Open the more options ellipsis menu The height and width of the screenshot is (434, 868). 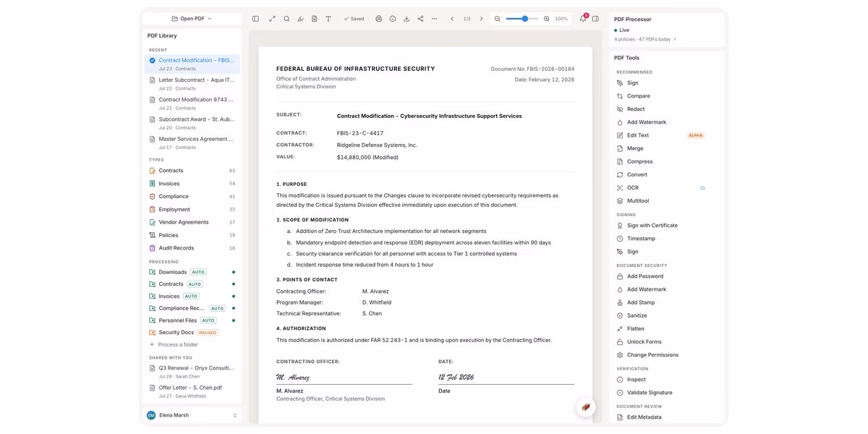click(x=434, y=19)
